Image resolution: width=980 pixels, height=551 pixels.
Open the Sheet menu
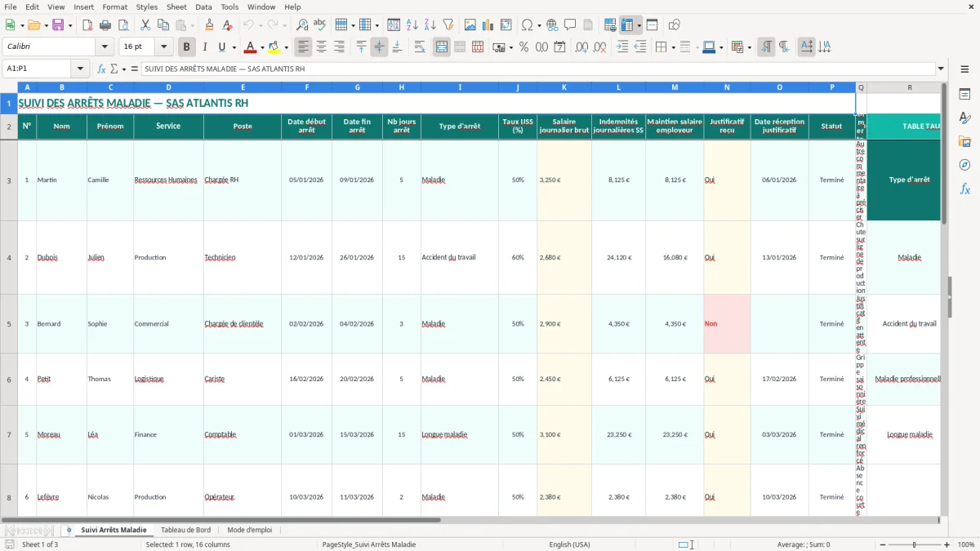point(176,7)
